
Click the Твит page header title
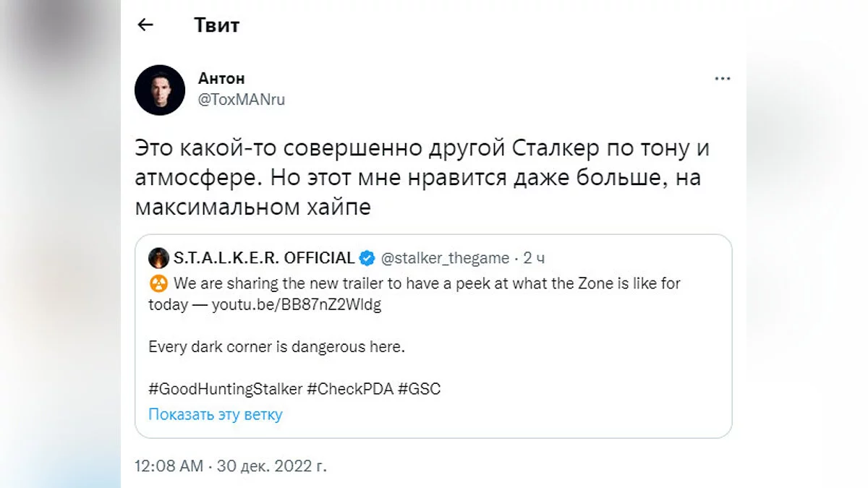[x=216, y=25]
